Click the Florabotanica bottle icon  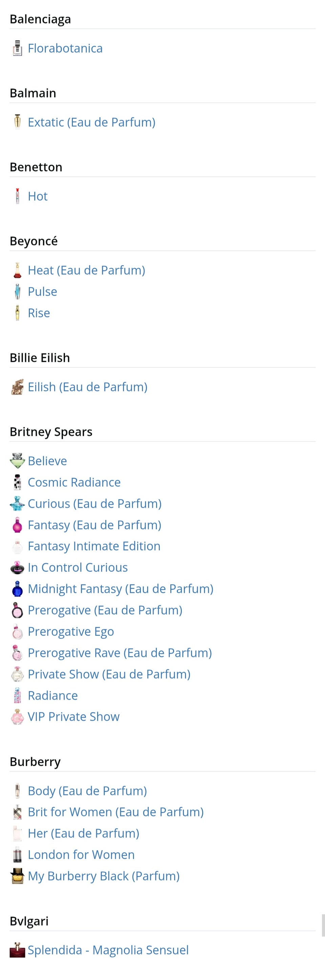pyautogui.click(x=17, y=48)
